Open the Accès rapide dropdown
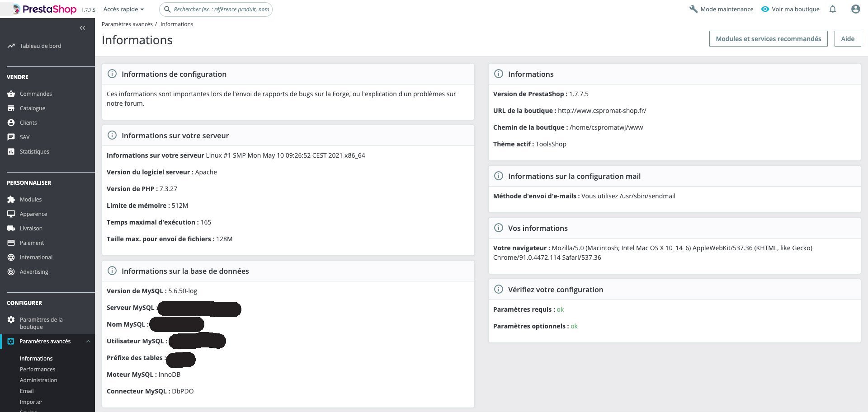This screenshot has width=868, height=412. (123, 9)
